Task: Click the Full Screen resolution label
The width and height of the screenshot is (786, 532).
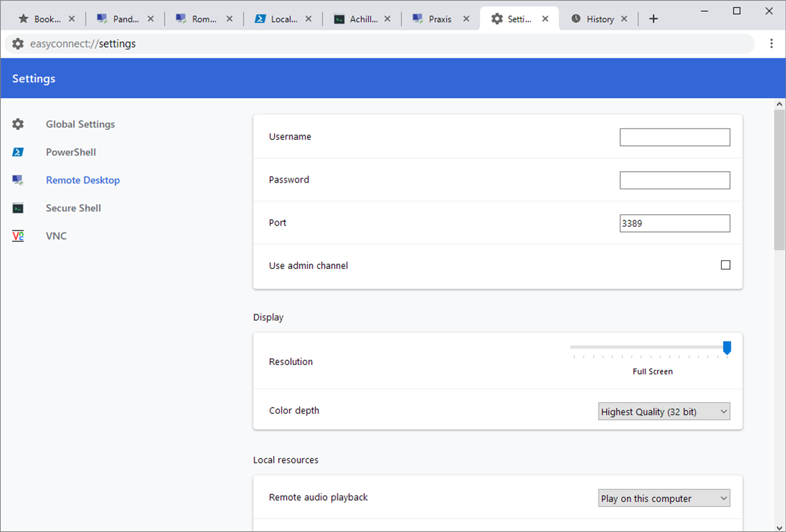Action: tap(653, 372)
